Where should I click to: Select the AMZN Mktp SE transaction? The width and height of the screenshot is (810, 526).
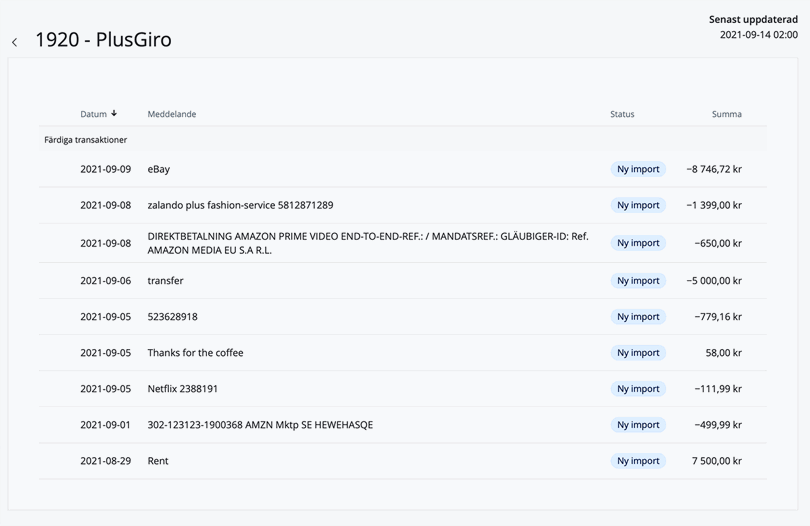pos(260,425)
